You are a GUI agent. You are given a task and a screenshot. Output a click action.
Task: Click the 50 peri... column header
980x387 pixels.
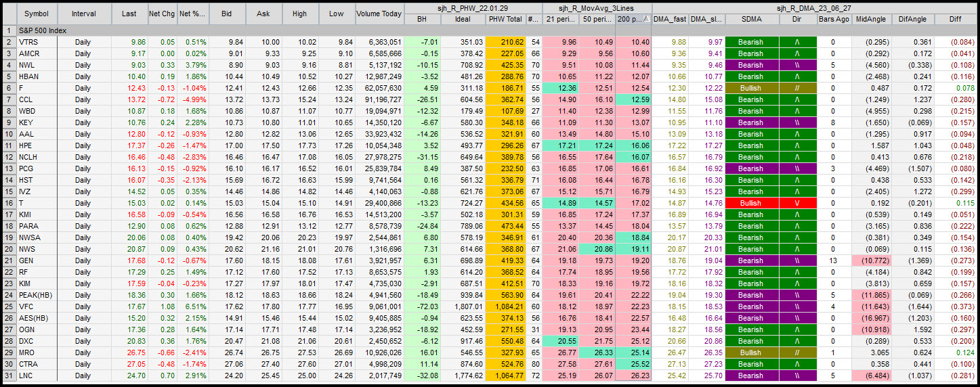597,19
